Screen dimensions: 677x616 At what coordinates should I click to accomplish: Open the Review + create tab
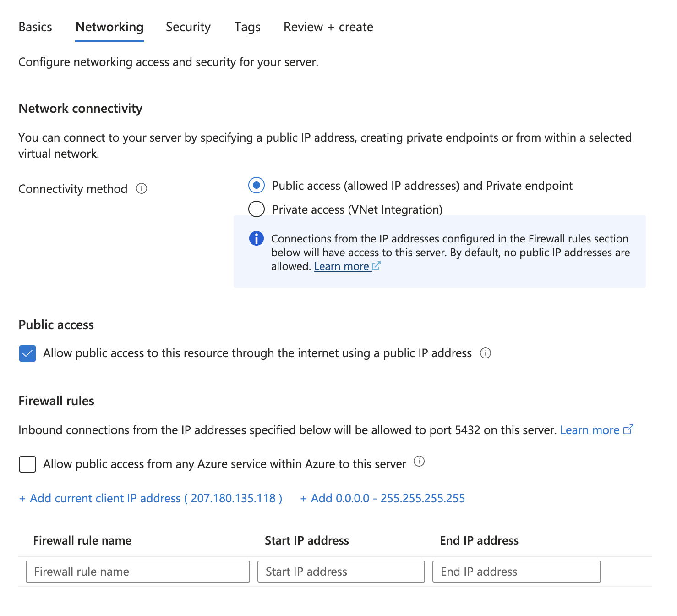pyautogui.click(x=328, y=27)
